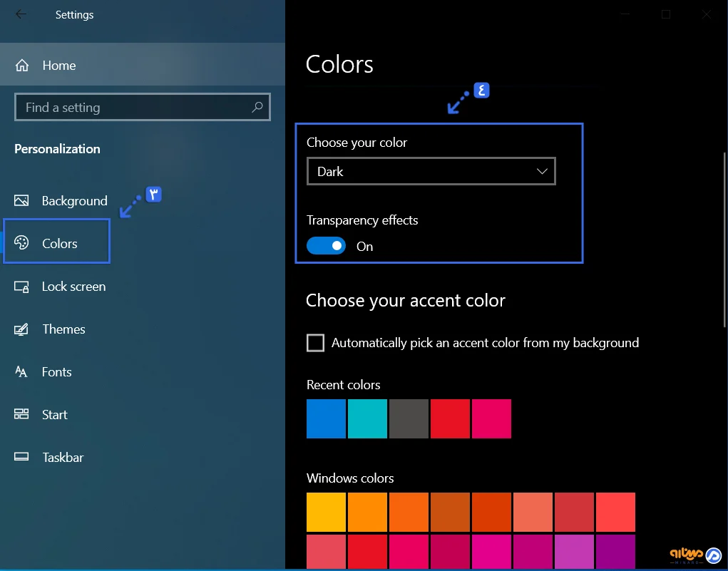
Task: Open the Fonts settings page
Action: (x=143, y=372)
